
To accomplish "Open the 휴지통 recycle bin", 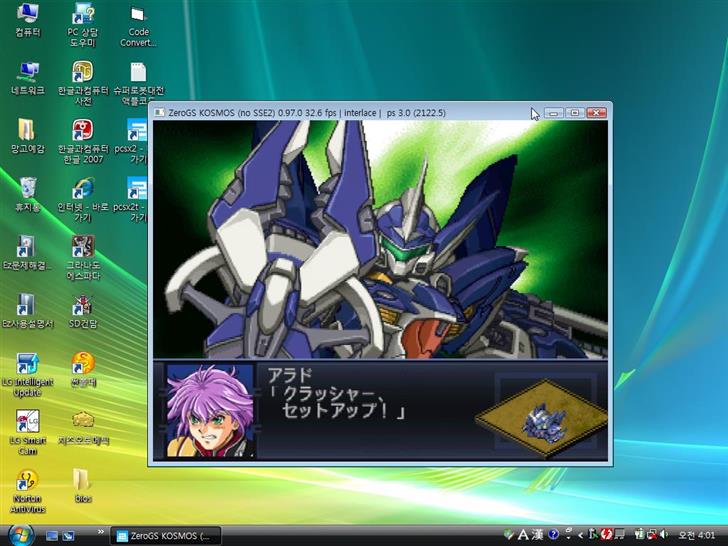I will [27, 195].
